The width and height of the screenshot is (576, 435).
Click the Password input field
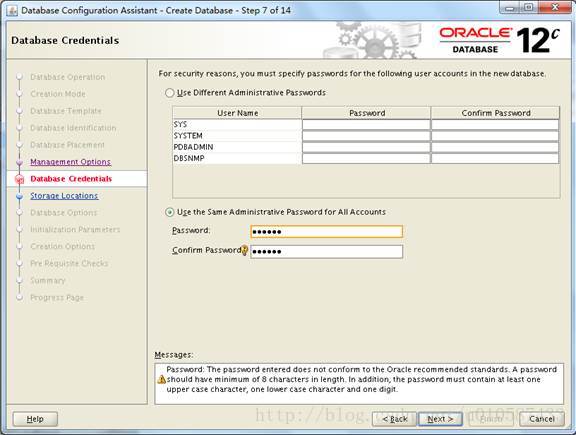pyautogui.click(x=326, y=231)
